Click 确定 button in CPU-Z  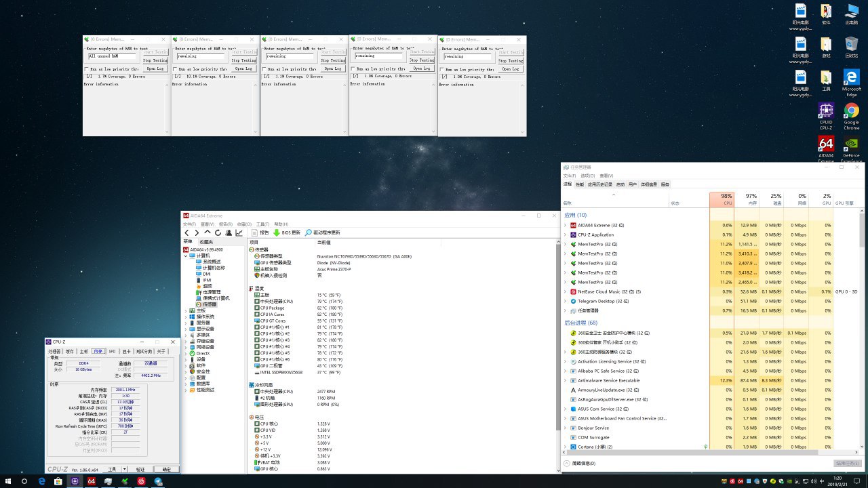[x=166, y=469]
